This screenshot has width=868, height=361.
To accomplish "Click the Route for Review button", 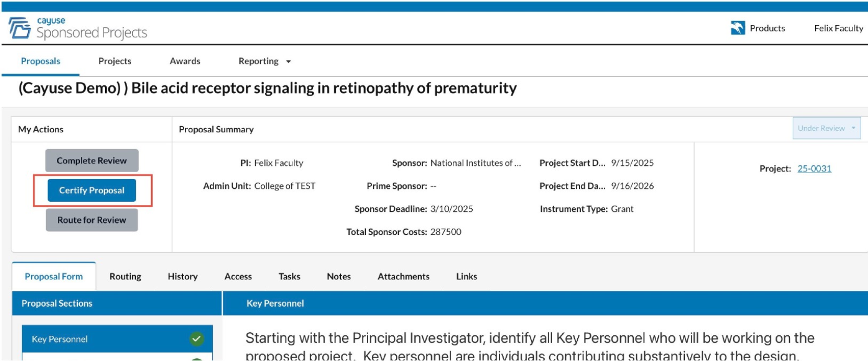I will click(92, 220).
